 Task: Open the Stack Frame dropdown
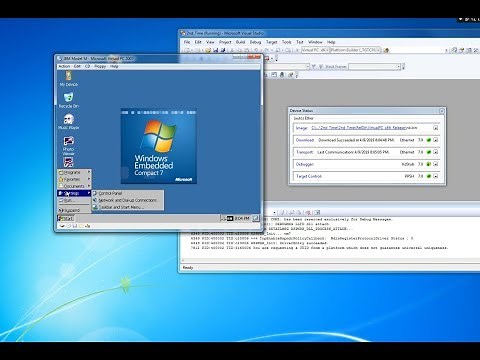pos(374,67)
